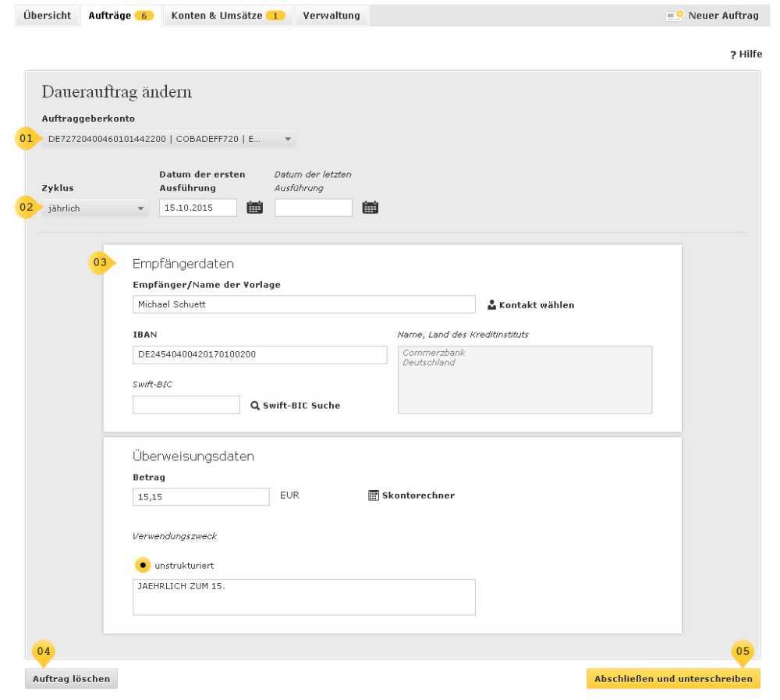Screen dimensions: 780x700
Task: Focus the Betrag amount field
Action: point(200,497)
